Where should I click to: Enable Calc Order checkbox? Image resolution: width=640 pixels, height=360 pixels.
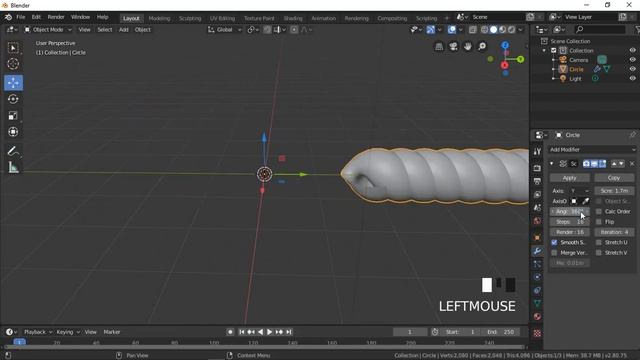click(599, 211)
